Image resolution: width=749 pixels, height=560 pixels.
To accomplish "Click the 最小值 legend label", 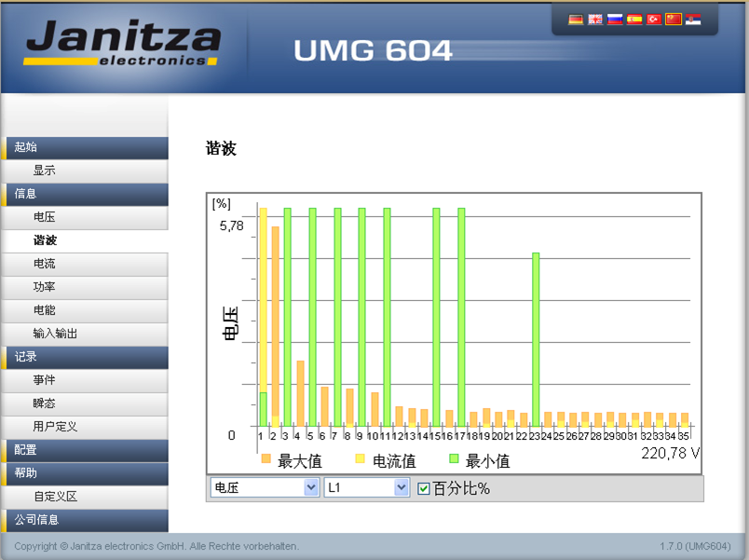I will pyautogui.click(x=488, y=461).
